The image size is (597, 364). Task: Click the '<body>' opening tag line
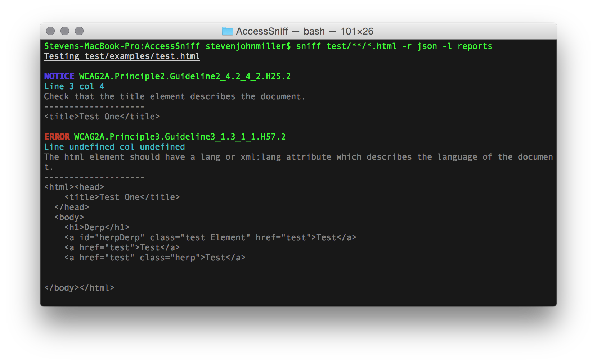(69, 217)
